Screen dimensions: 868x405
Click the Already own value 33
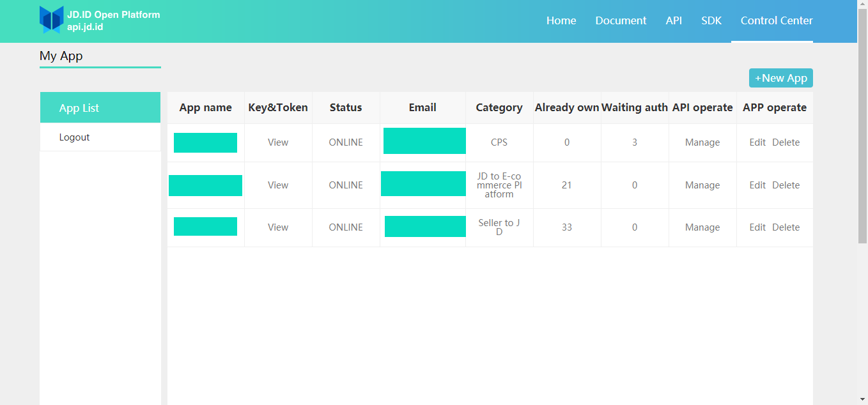pyautogui.click(x=567, y=227)
